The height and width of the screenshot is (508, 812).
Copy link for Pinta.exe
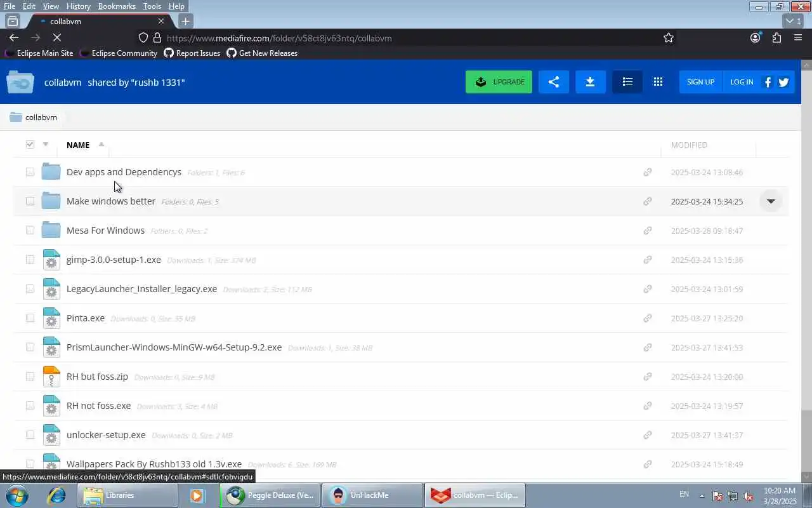(648, 318)
